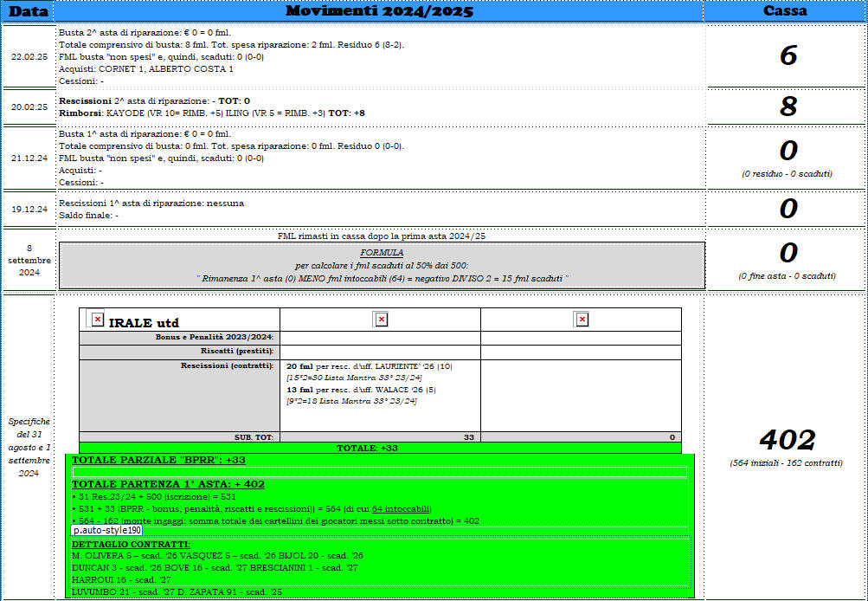The width and height of the screenshot is (868, 601).
Task: Click the "Rimborsi: KAYODE" line
Action: (x=211, y=113)
